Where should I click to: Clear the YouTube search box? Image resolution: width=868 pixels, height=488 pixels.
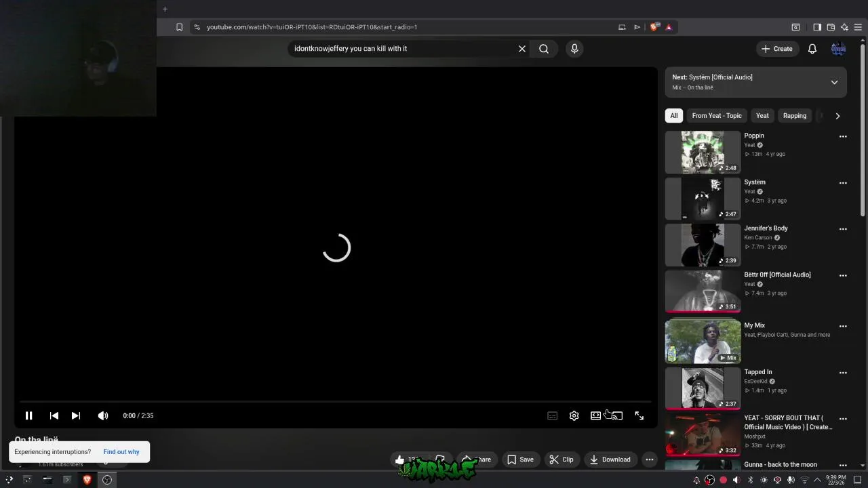pyautogui.click(x=522, y=49)
